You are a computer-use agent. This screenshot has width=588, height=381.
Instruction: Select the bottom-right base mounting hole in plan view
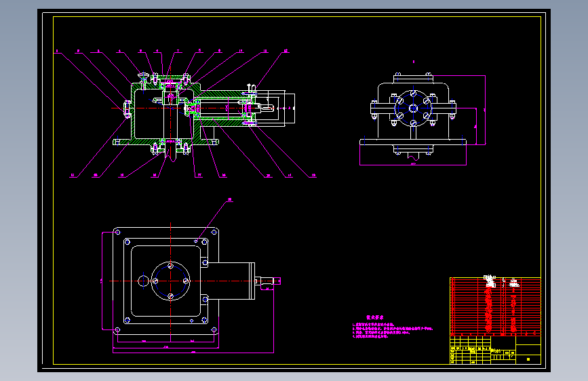tap(214, 330)
